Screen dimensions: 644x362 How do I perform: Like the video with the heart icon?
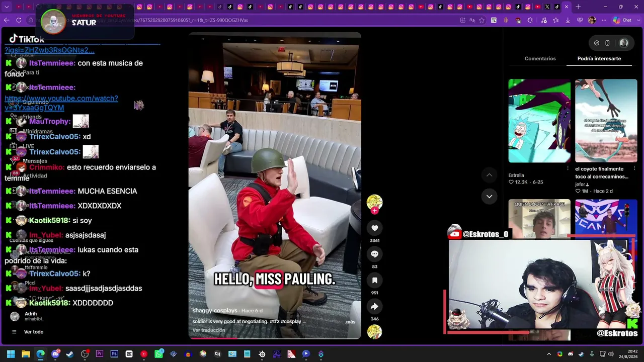(374, 228)
